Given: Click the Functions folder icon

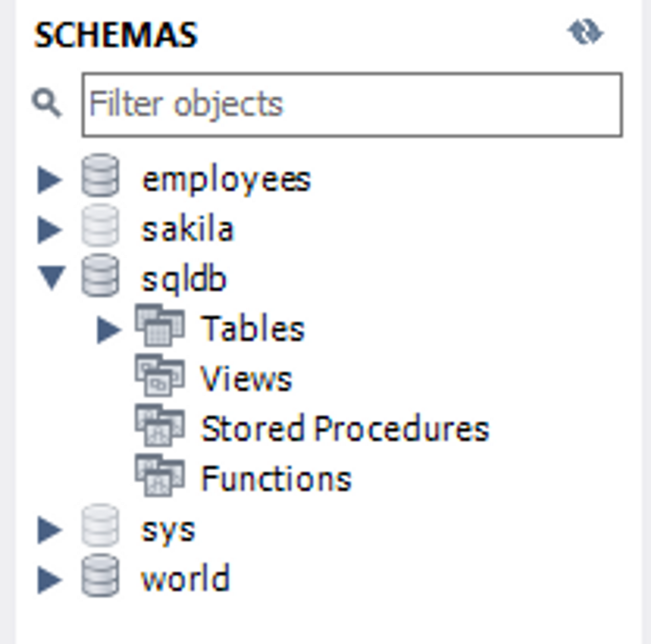Looking at the screenshot, I should point(160,476).
